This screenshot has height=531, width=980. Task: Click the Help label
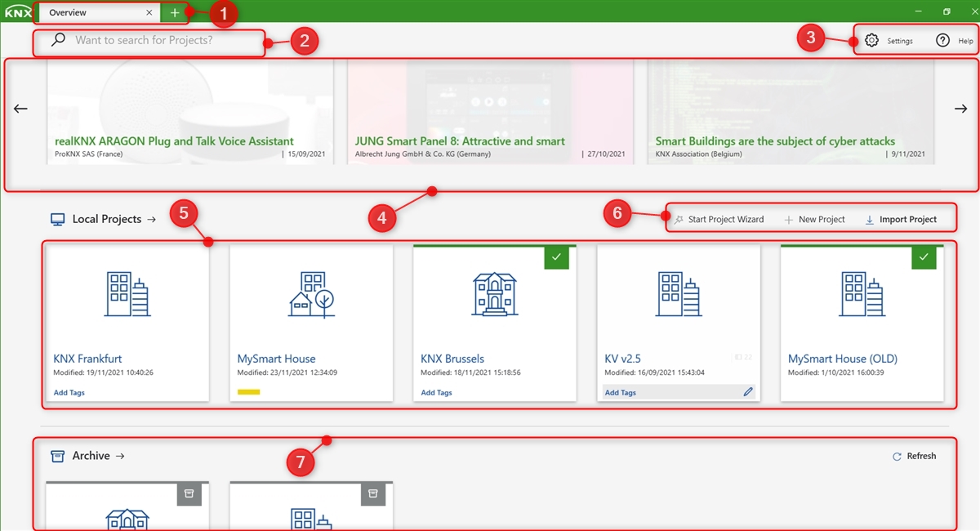pos(965,41)
